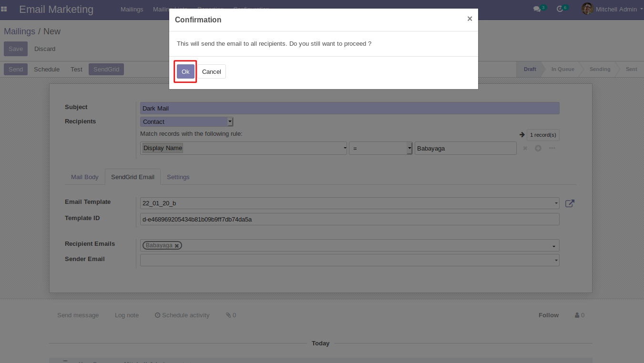Screen dimensions: 644x363
Task: Open the Settings tab
Action: pyautogui.click(x=178, y=177)
